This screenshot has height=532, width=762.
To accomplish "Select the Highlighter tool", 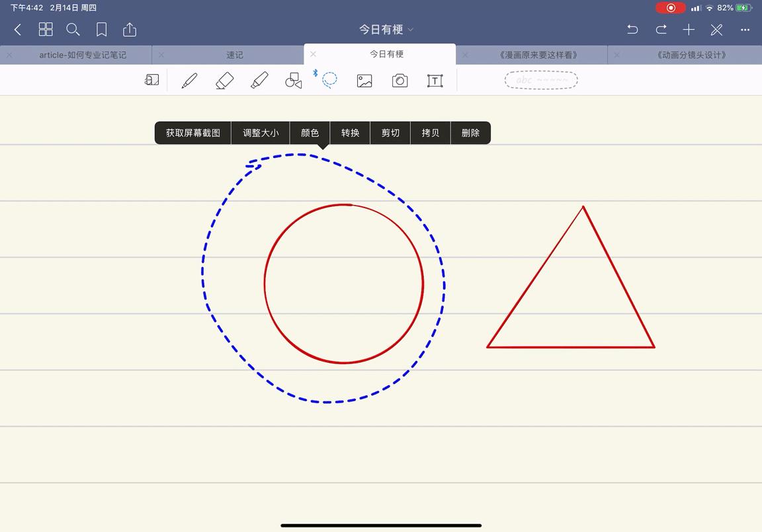I will coord(259,80).
